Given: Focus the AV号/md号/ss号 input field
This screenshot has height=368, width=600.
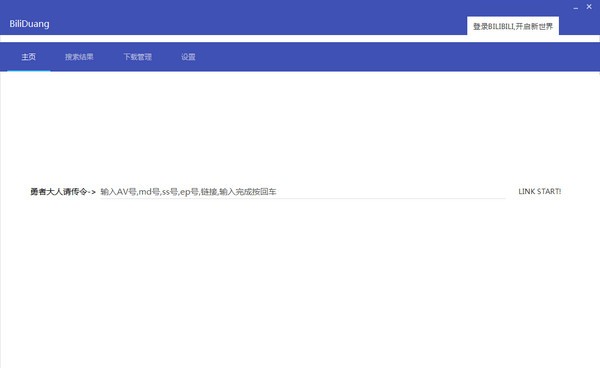Looking at the screenshot, I should pos(302,192).
